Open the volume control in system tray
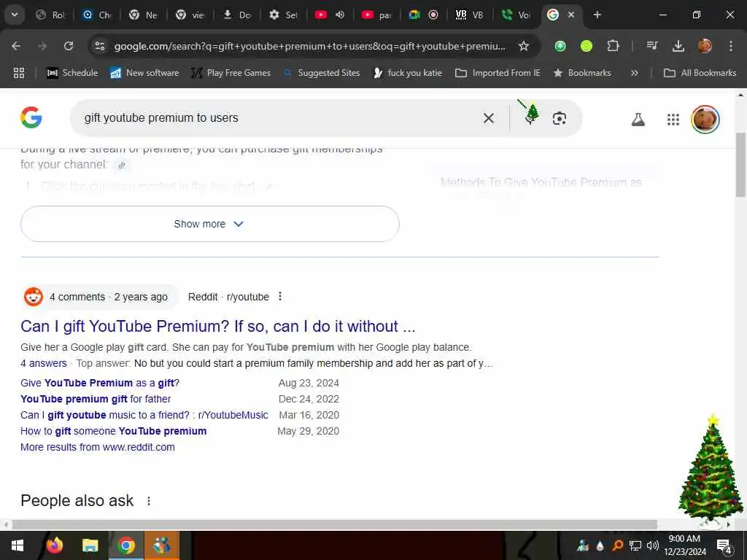 click(x=653, y=545)
